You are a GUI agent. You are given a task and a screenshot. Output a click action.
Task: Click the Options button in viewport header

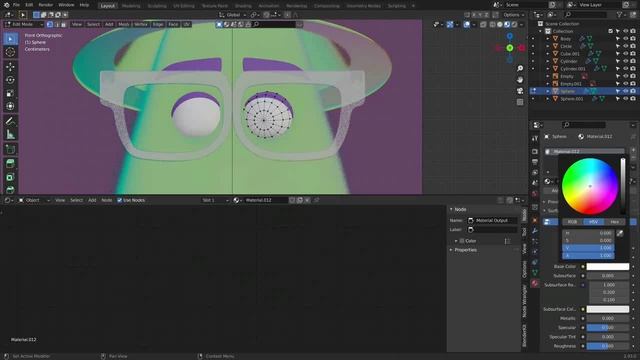(513, 15)
